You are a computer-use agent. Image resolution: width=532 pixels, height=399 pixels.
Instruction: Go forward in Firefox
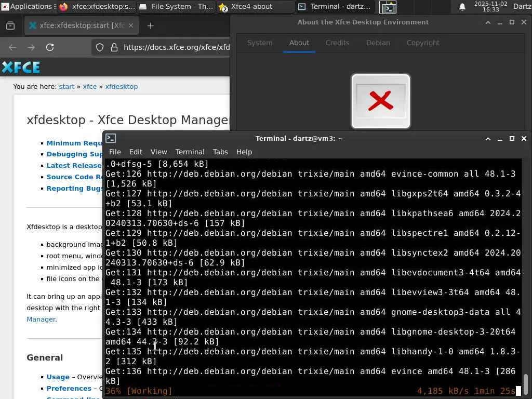click(x=31, y=47)
